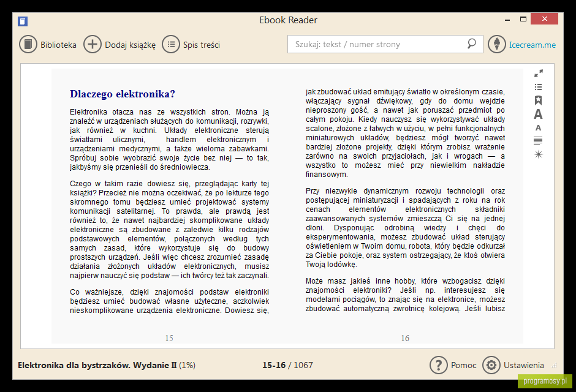Toggle night mode brightness icon
576x392 pixels.
pos(538,154)
